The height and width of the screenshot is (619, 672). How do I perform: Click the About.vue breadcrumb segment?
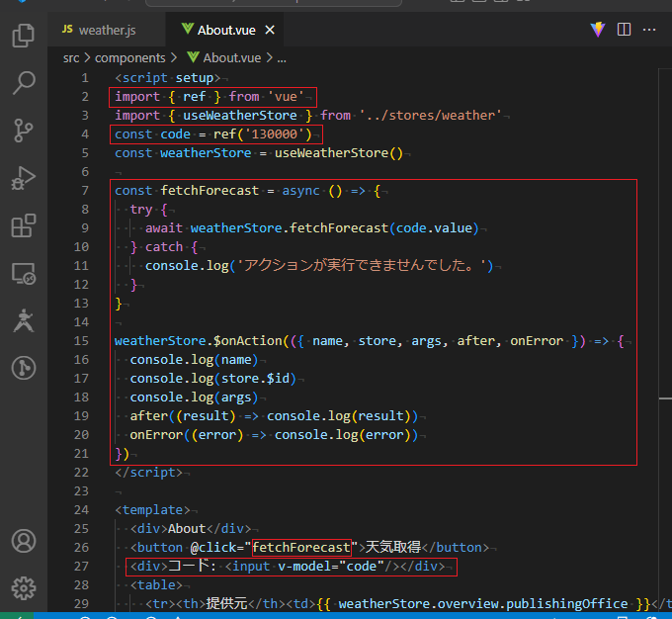[224, 58]
